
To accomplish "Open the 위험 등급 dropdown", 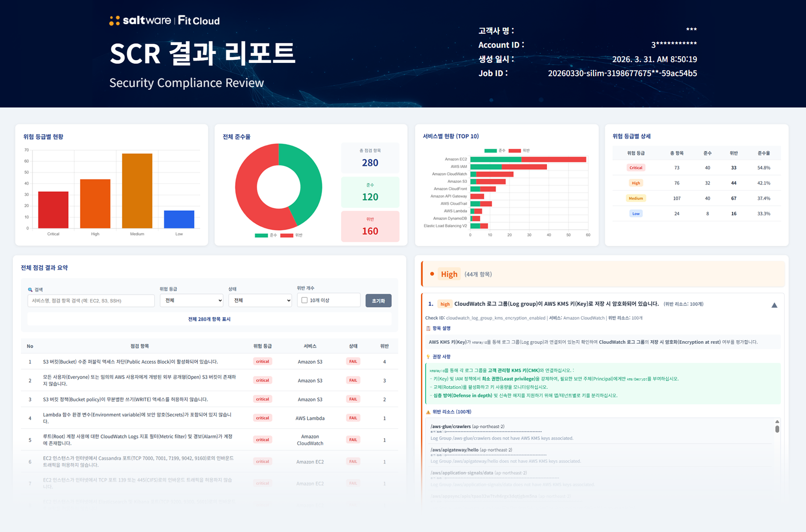I will click(x=191, y=300).
